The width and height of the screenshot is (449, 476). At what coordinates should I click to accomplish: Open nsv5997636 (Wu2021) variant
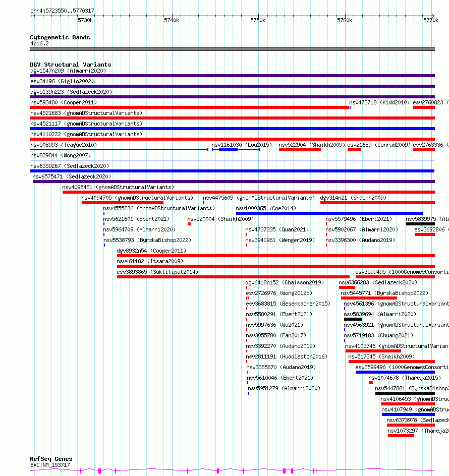(274, 325)
